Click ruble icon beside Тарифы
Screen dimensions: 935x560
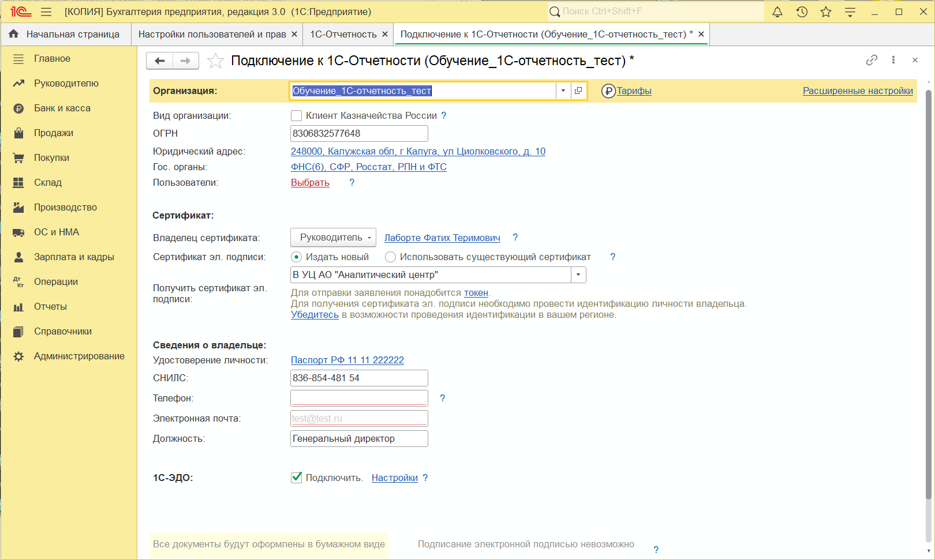click(608, 91)
